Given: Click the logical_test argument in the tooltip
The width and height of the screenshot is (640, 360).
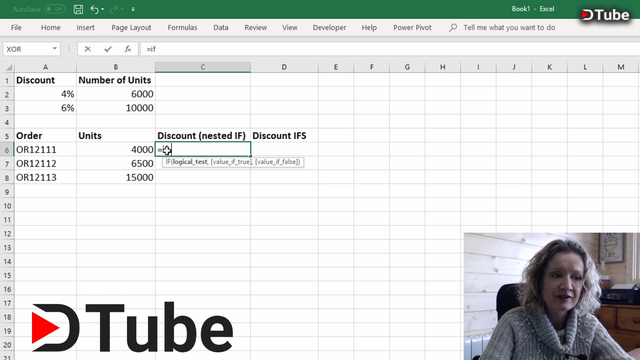Looking at the screenshot, I should point(190,162).
